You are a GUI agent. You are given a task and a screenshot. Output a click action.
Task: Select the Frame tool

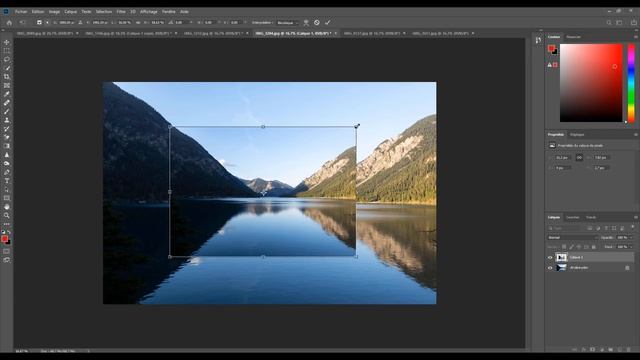pyautogui.click(x=7, y=85)
